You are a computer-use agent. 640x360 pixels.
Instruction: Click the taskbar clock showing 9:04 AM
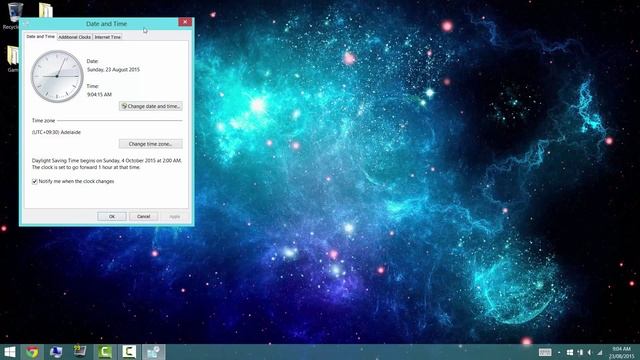pyautogui.click(x=621, y=352)
